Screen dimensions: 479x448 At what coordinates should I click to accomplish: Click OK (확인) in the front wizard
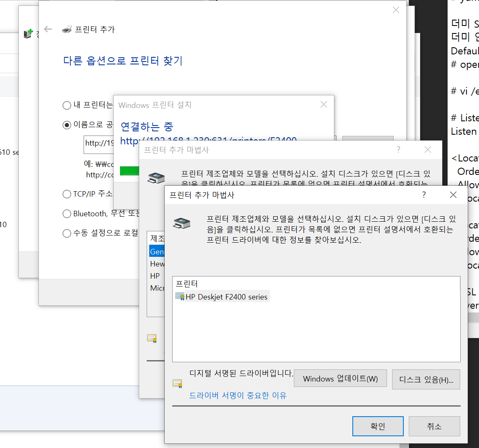[x=378, y=426]
